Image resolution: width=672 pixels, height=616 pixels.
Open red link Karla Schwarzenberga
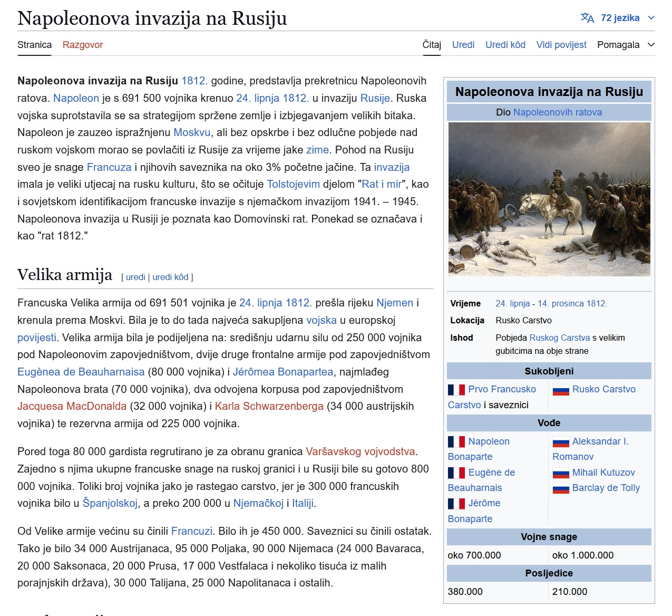[x=269, y=406]
